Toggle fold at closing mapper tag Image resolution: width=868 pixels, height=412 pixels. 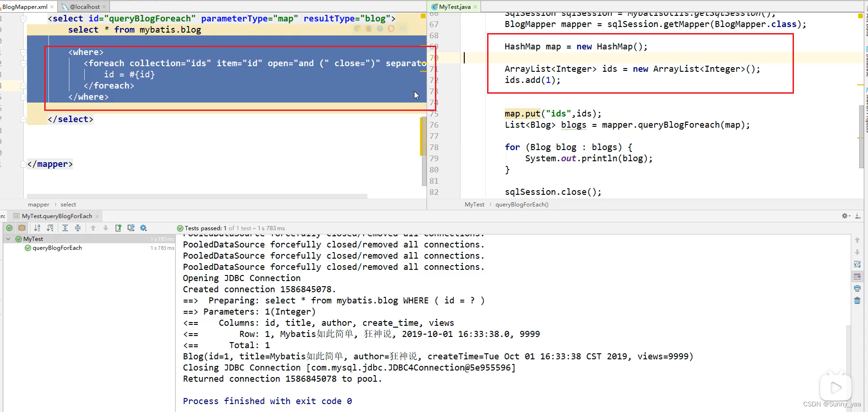coord(23,164)
